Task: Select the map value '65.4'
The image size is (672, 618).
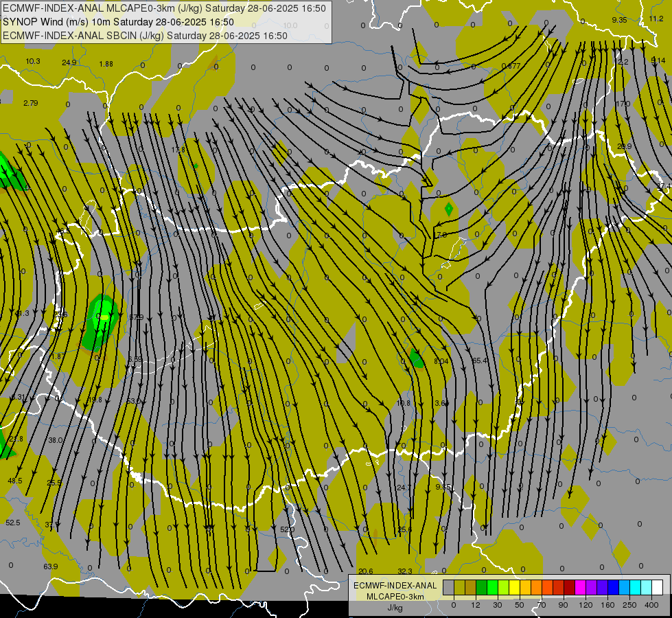Action: point(480,360)
